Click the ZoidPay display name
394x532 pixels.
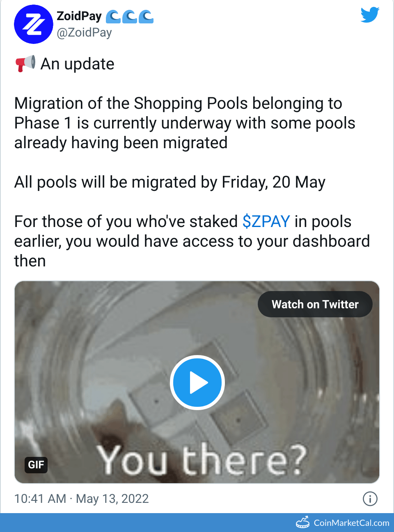[79, 16]
